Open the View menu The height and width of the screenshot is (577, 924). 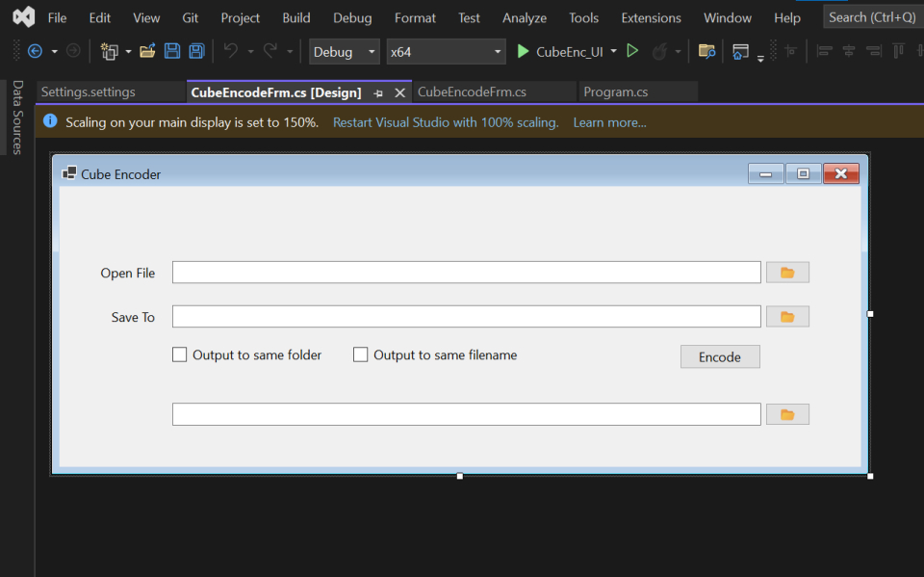tap(146, 18)
